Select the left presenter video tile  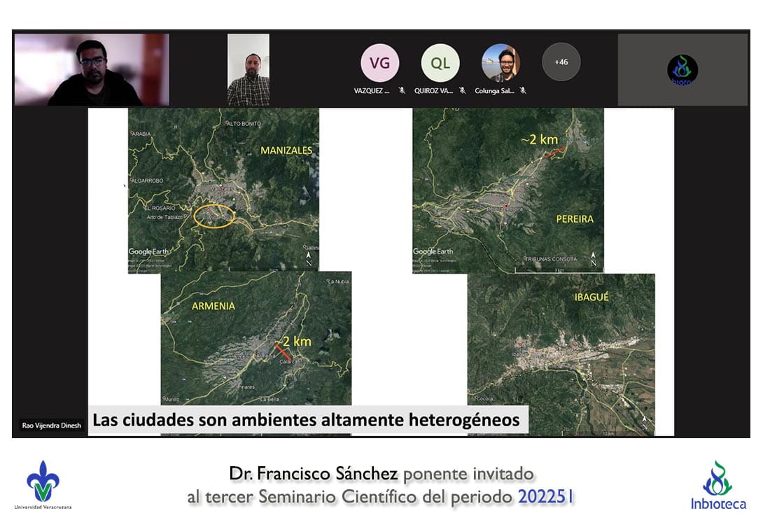pyautogui.click(x=91, y=69)
